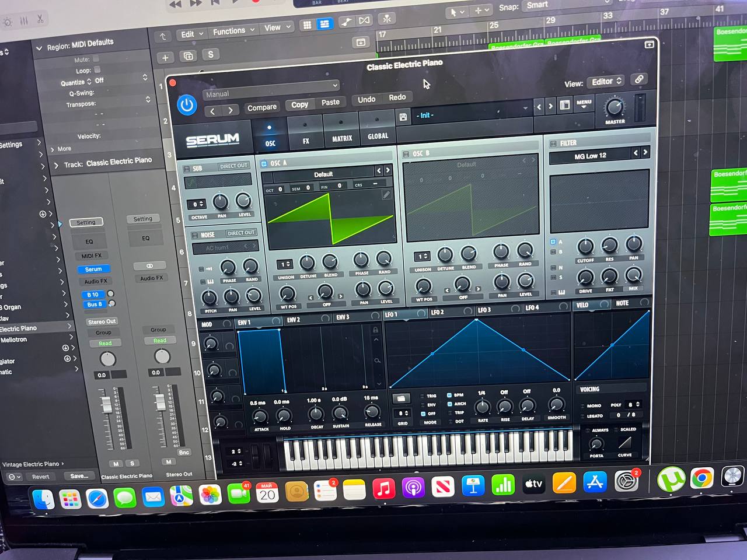Enable the NOISE oscillator switch
The image size is (747, 560).
tap(195, 236)
